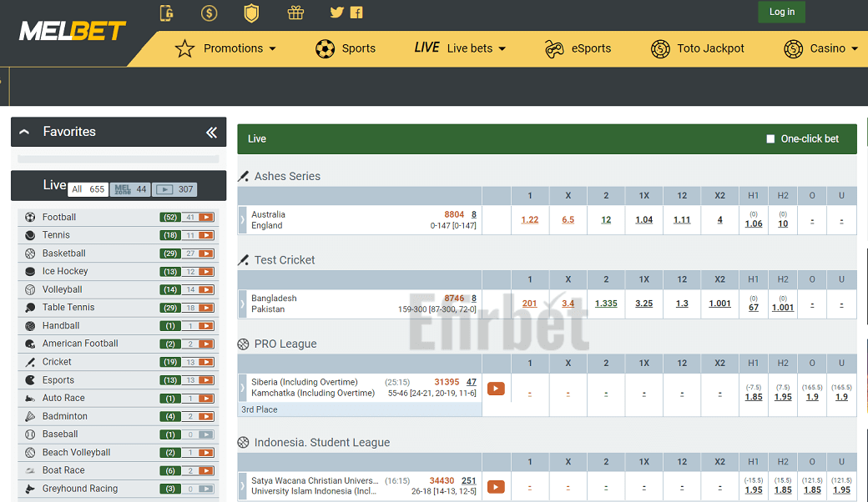
Task: Enable the One-click bet checkbox
Action: coord(770,138)
